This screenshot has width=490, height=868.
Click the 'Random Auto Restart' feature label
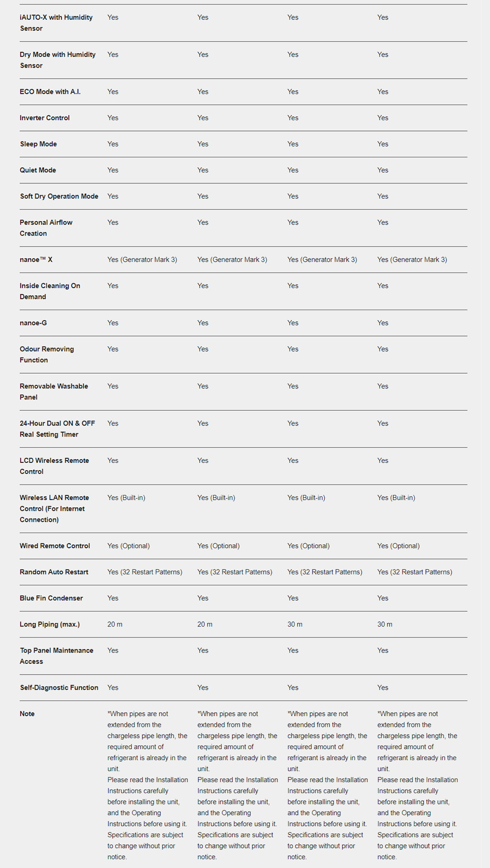coord(54,572)
